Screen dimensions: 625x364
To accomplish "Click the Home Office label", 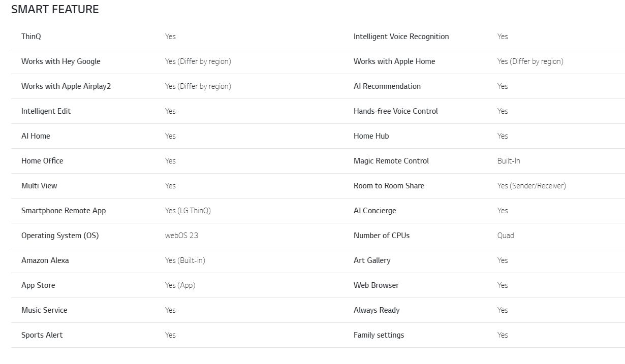I will pyautogui.click(x=42, y=161).
